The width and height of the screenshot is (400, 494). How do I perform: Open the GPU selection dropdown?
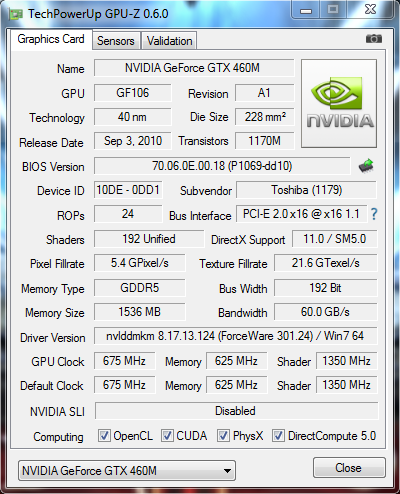point(127,471)
